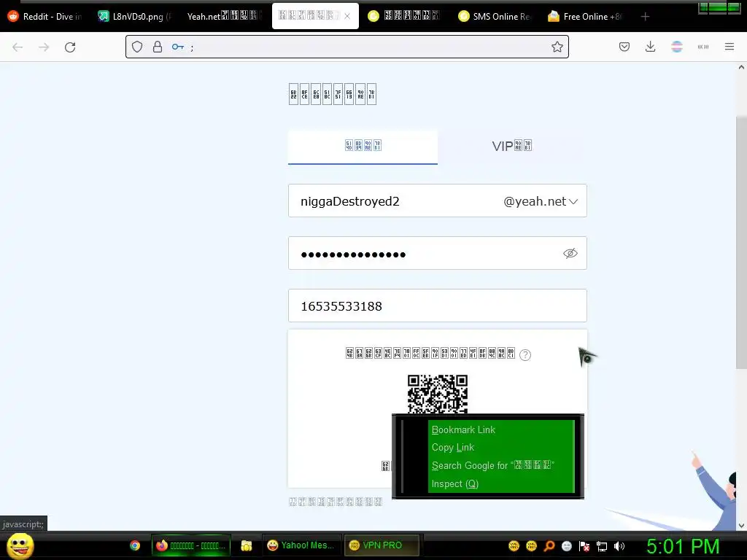Click the orange magnifier tray icon
The image size is (747, 560).
(549, 546)
